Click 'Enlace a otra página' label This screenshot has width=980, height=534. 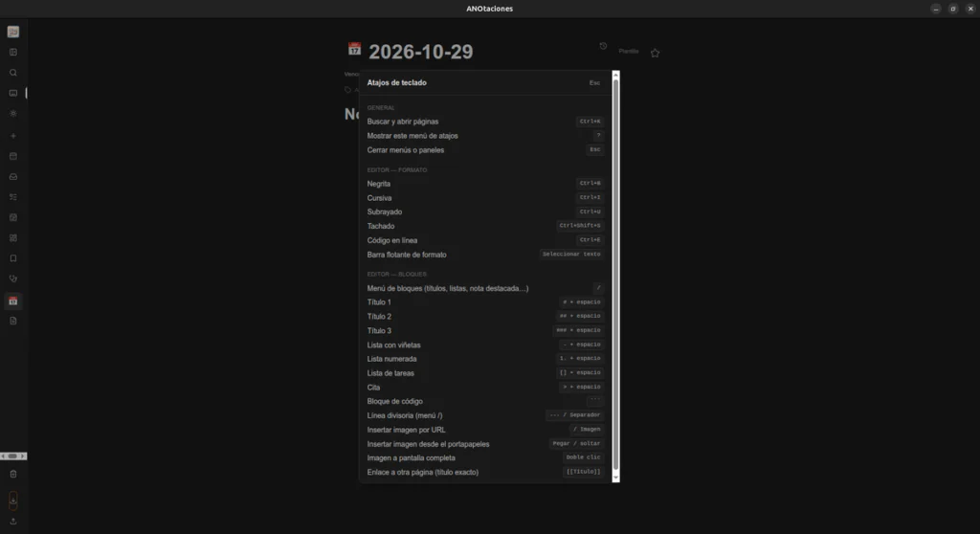tap(422, 472)
